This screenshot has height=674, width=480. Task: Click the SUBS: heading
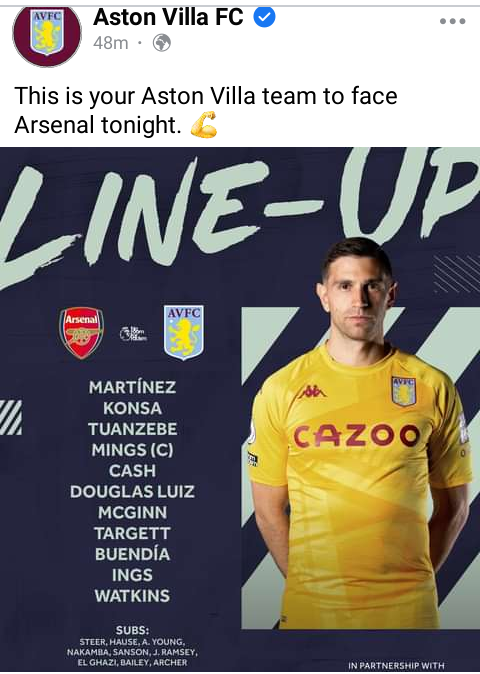132,630
